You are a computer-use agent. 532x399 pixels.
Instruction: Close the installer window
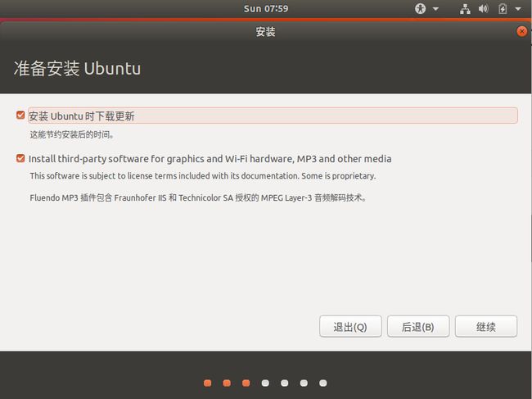(x=521, y=32)
